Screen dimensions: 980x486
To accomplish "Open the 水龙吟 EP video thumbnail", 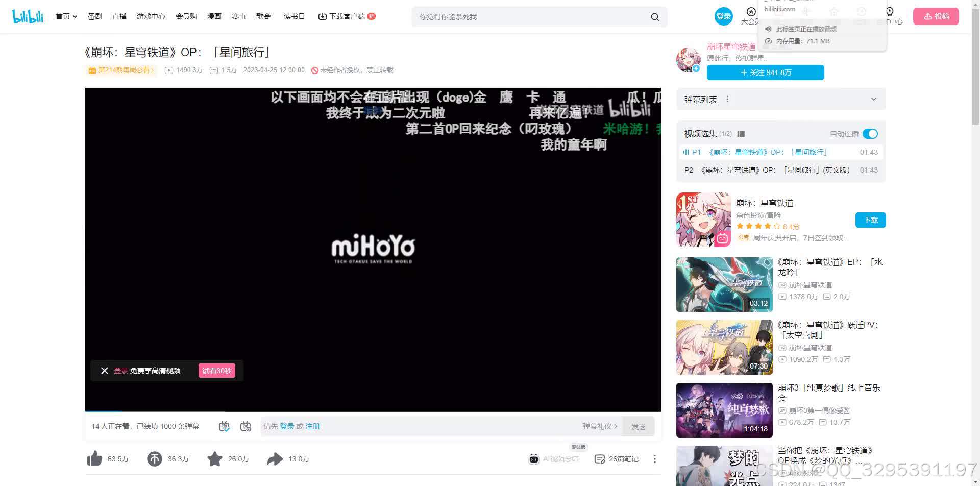I will 724,284.
